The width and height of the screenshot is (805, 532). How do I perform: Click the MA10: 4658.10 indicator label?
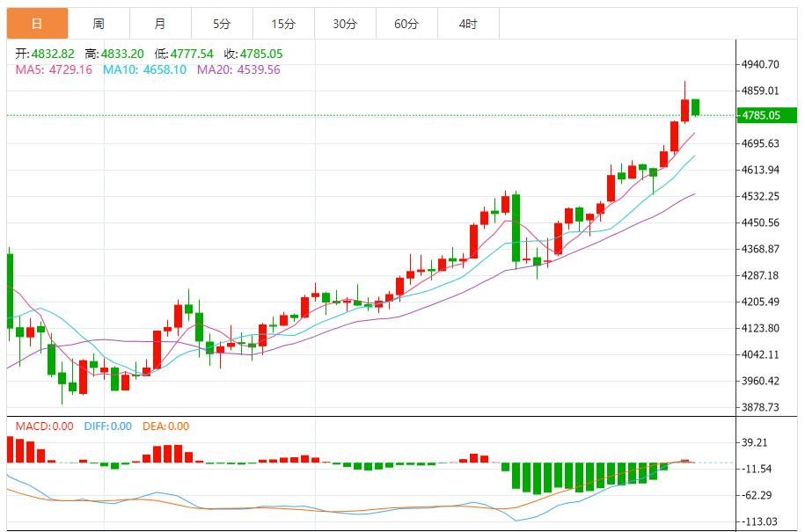pos(145,69)
